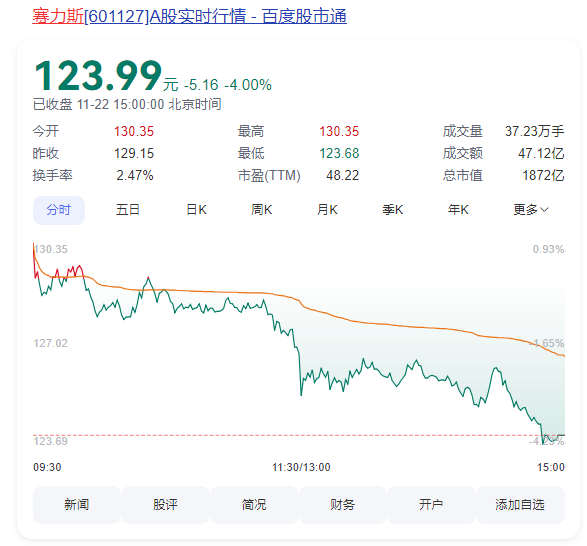Open the 新闻 button
This screenshot has width=587, height=546.
tap(77, 504)
